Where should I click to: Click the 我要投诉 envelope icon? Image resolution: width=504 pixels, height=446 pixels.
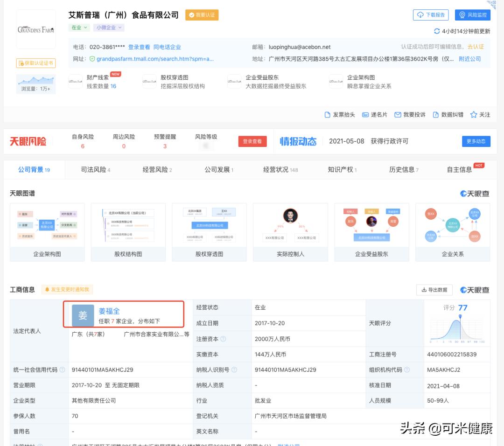398,114
